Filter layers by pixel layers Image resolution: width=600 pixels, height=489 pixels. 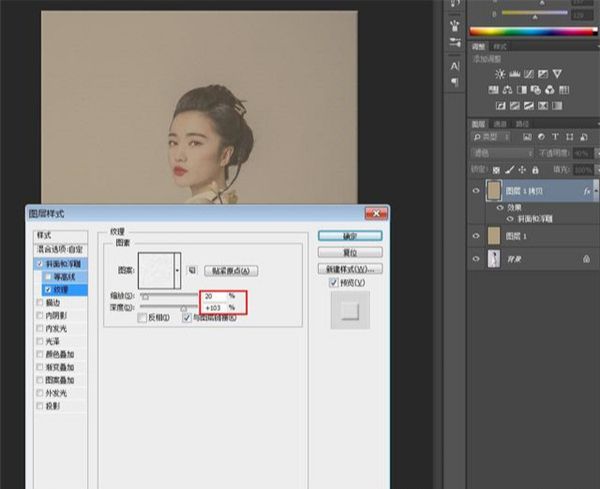click(527, 137)
